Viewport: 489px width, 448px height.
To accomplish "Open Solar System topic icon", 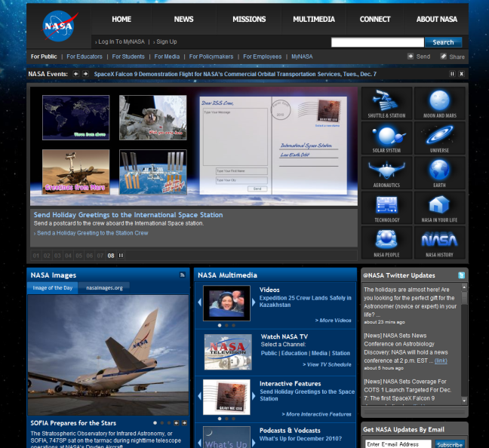I will [x=386, y=139].
